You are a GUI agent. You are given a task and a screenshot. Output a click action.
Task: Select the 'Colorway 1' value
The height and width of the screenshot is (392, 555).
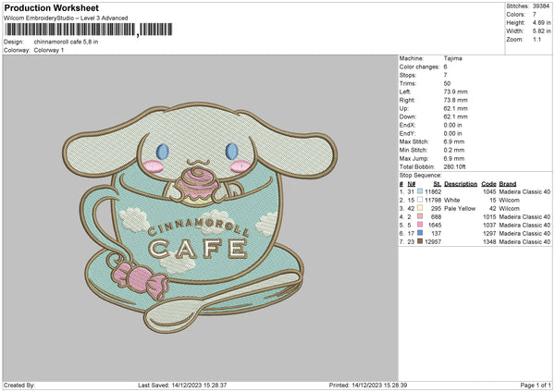point(49,50)
